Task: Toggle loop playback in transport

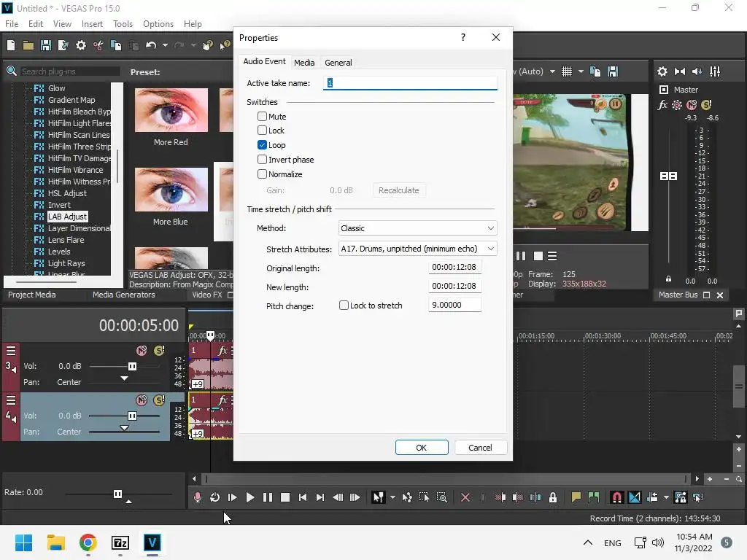Action: [x=215, y=497]
